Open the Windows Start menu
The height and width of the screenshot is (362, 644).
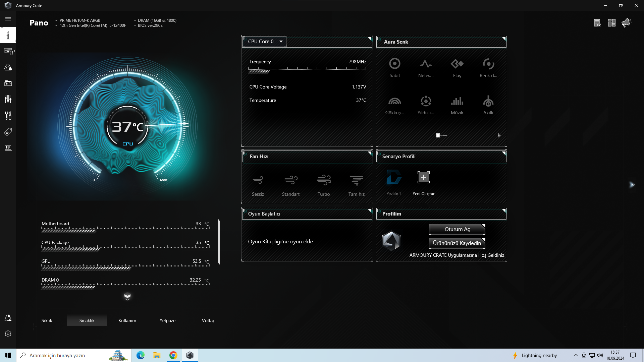click(8, 355)
